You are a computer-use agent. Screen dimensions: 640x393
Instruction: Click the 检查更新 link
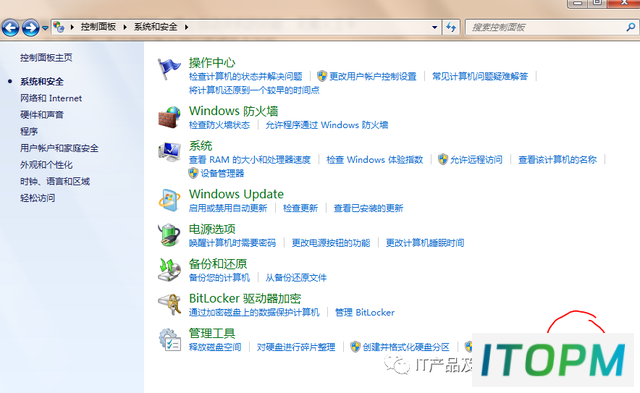(x=300, y=208)
